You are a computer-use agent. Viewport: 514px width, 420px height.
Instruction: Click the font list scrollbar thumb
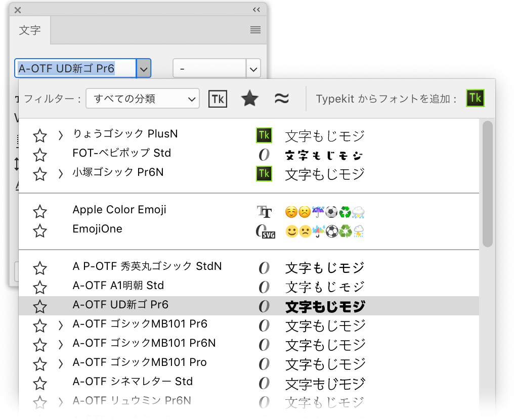pyautogui.click(x=488, y=184)
